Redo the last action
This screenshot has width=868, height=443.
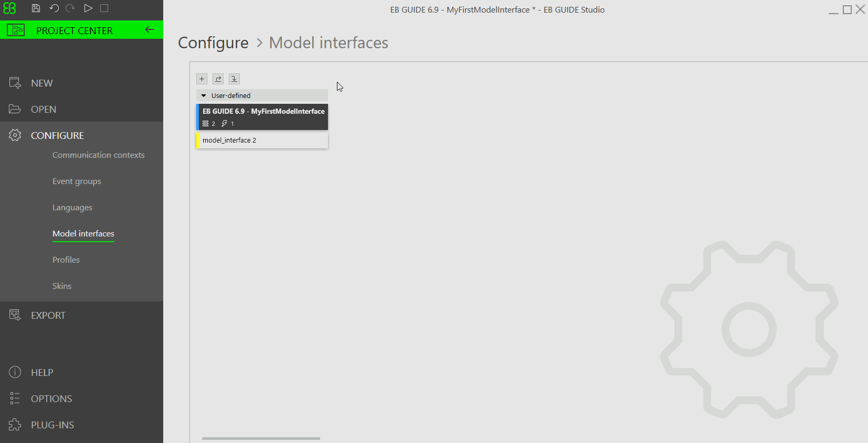point(70,8)
